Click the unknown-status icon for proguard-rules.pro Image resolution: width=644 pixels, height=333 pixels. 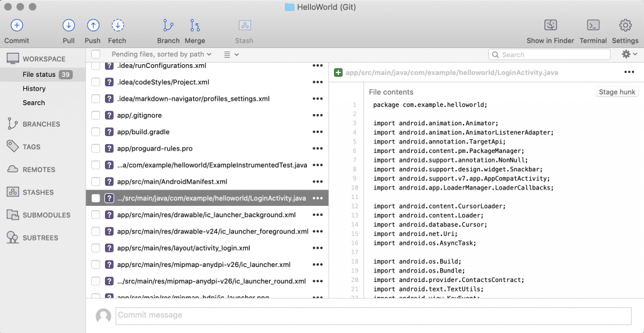[x=109, y=149]
